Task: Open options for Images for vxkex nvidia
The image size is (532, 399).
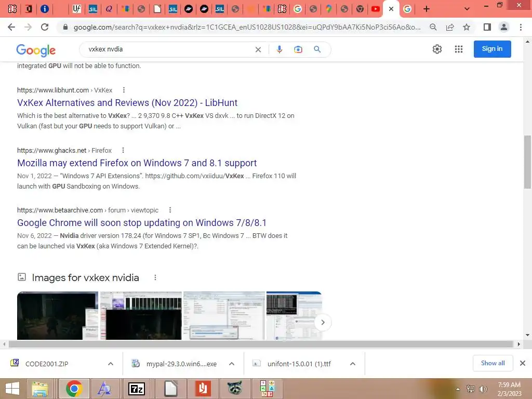Action: tap(155, 277)
